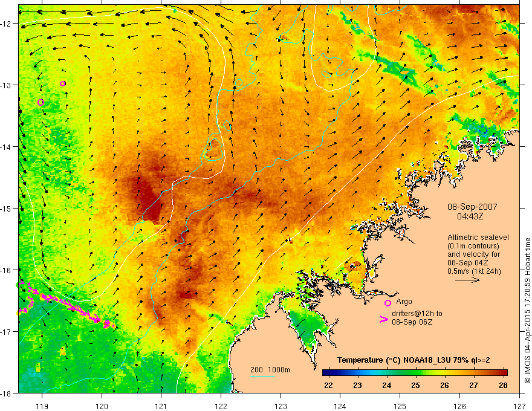The image size is (532, 411).
Task: Click the 'Altimetric sealevel' legend text
Action: pos(478,238)
